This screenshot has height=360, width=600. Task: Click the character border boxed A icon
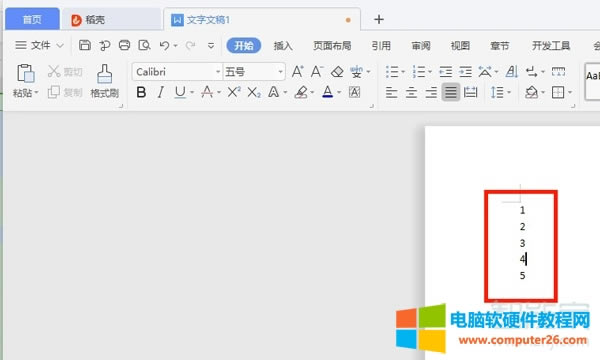(x=354, y=92)
